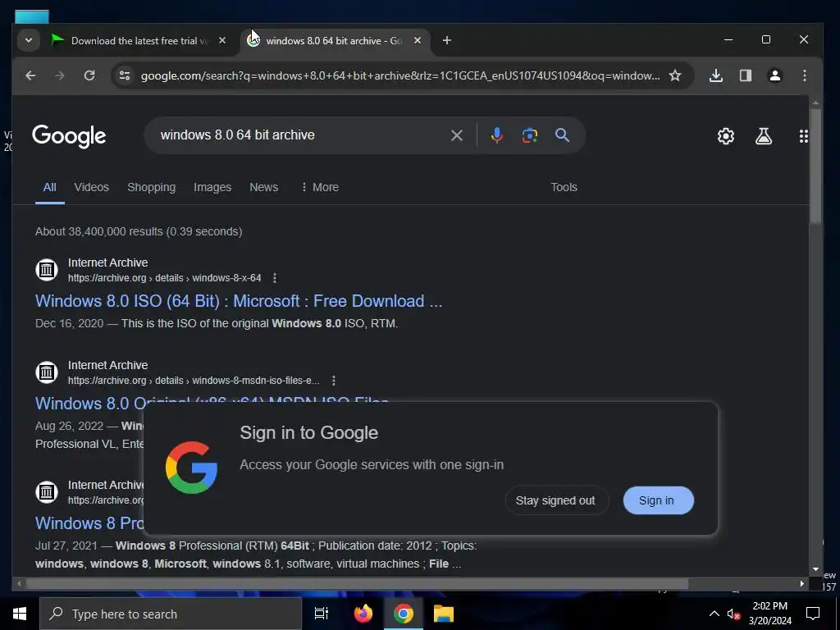Close the Download the latest free trial tab
The height and width of the screenshot is (630, 840).
point(222,41)
